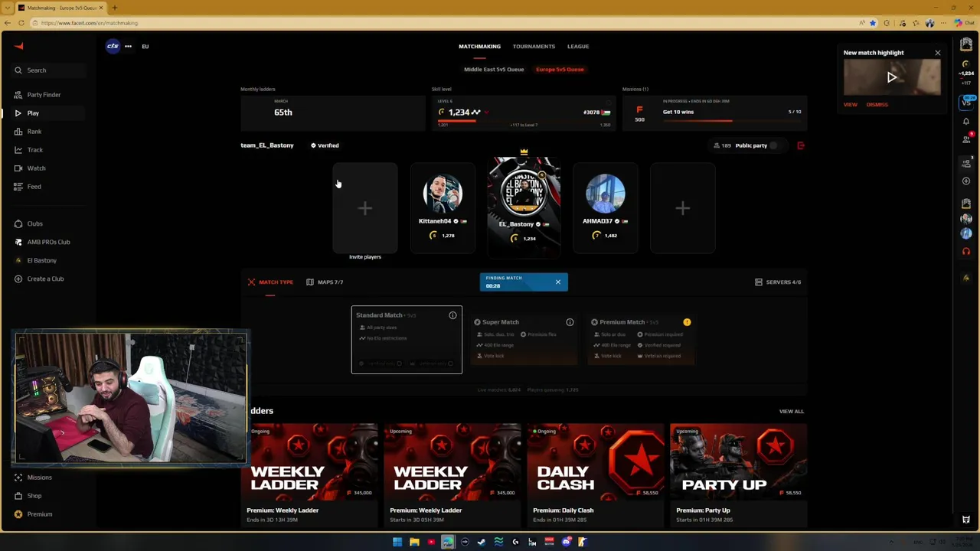980x551 pixels.
Task: Click the empty slot right of AHMAD37
Action: 683,208
